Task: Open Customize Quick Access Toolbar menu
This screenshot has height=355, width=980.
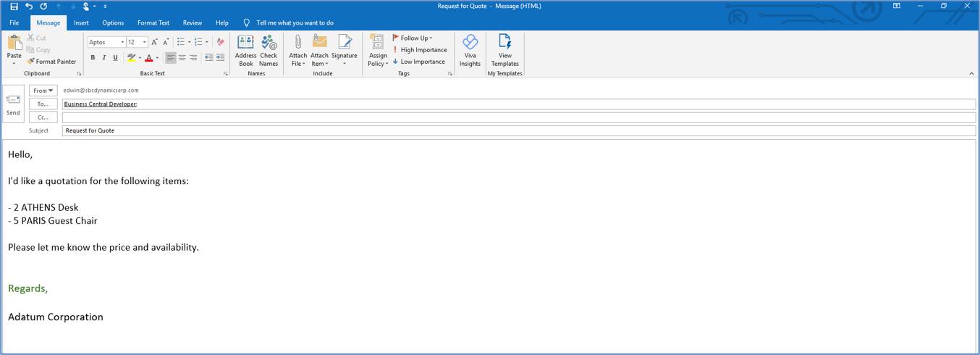Action: click(106, 7)
